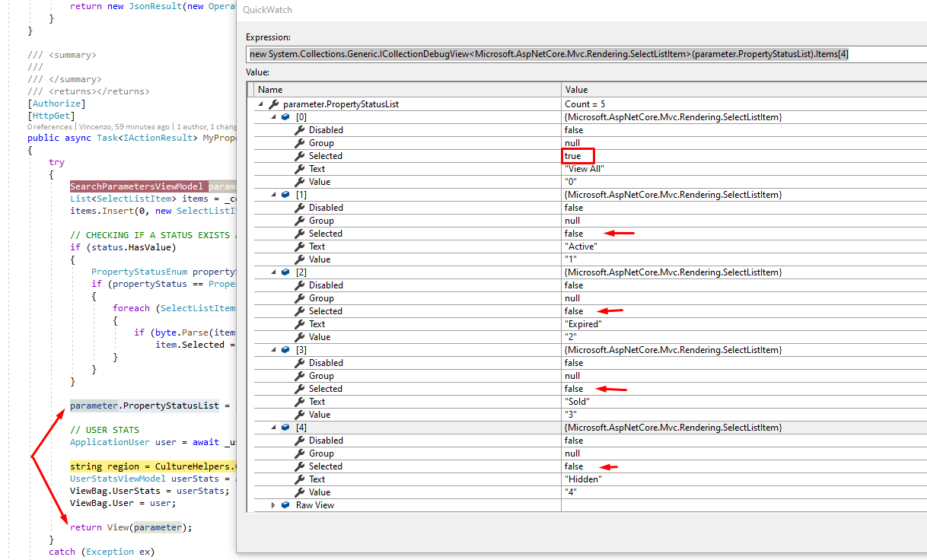Collapse element [0] in the watch tree

(x=273, y=116)
